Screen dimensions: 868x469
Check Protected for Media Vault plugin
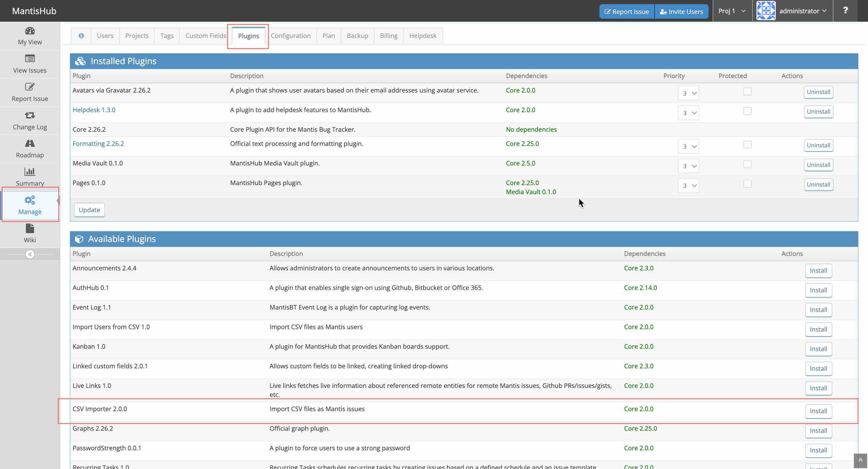click(x=747, y=164)
